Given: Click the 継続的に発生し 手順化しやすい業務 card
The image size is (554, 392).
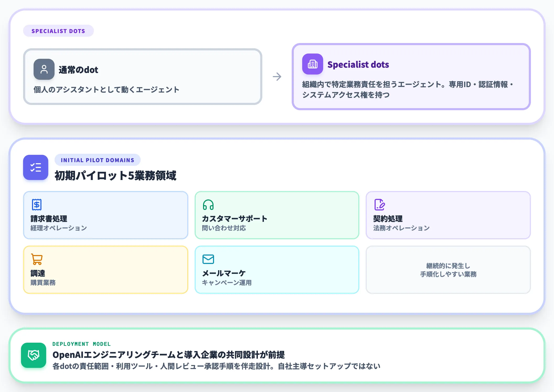Looking at the screenshot, I should point(448,270).
